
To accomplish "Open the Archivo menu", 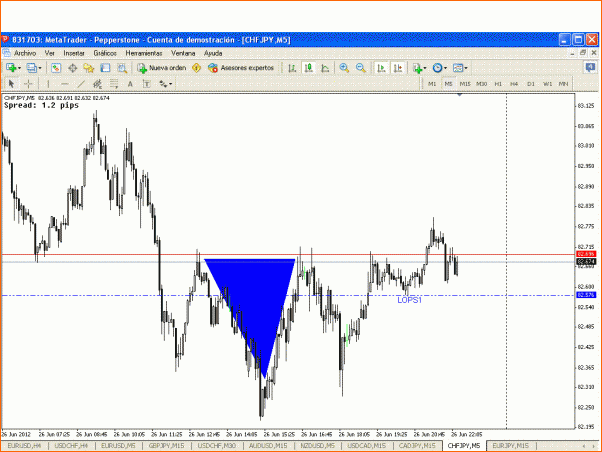I will click(25, 53).
